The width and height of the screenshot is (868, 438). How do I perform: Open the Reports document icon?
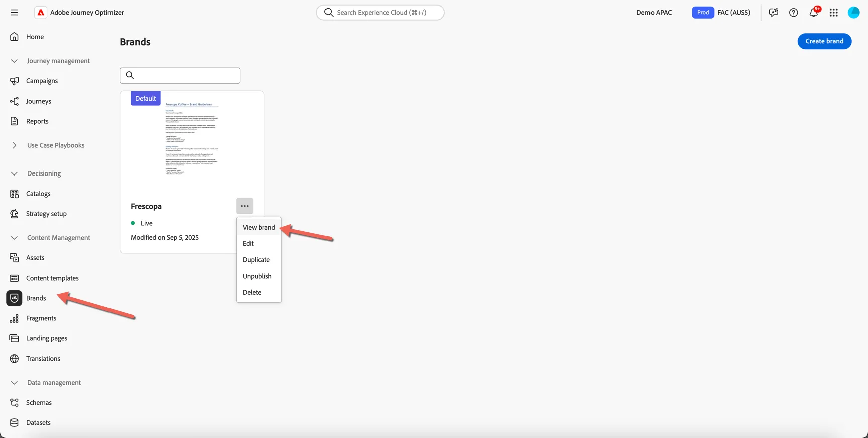[x=14, y=121]
